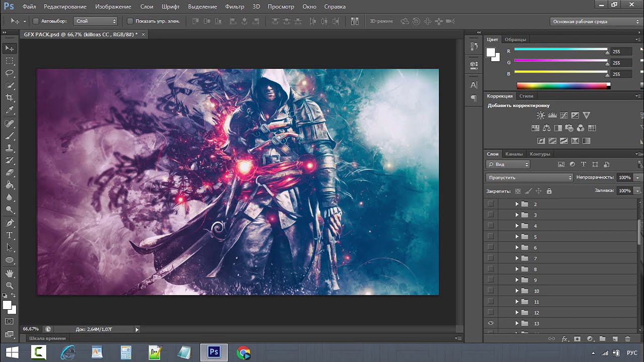
Task: Open the layer filter type dropdown
Action: point(508,164)
